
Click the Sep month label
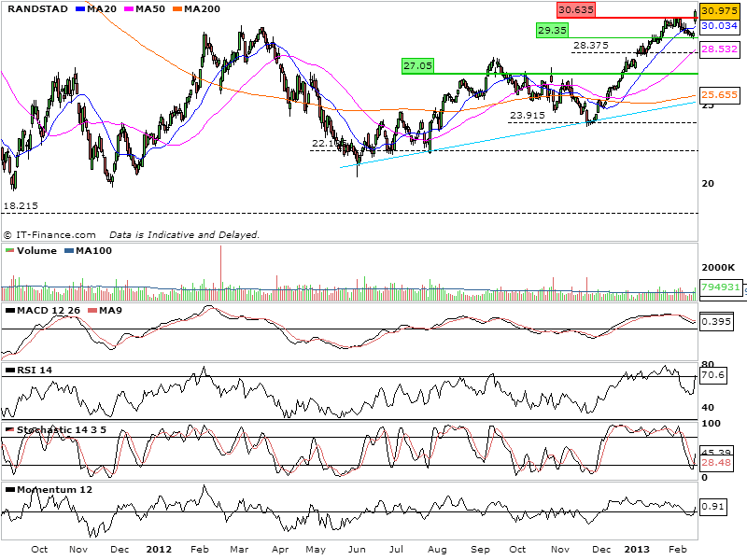click(480, 550)
